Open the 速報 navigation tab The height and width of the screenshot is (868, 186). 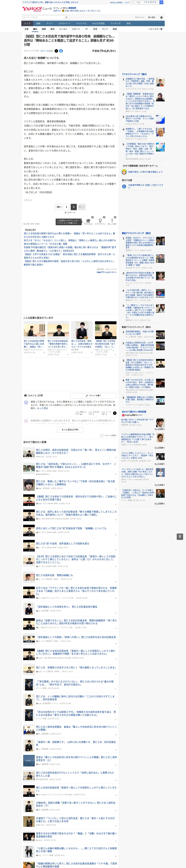click(x=38, y=23)
